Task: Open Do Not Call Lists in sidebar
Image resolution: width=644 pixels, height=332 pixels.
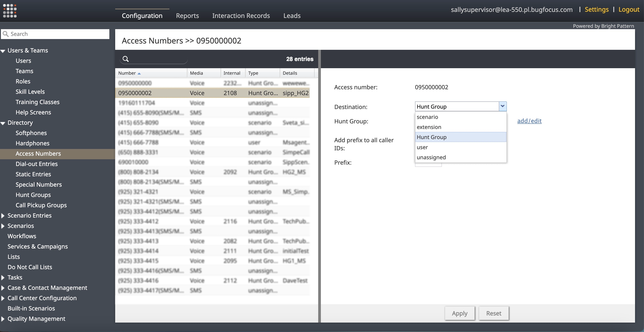Action: coord(30,267)
